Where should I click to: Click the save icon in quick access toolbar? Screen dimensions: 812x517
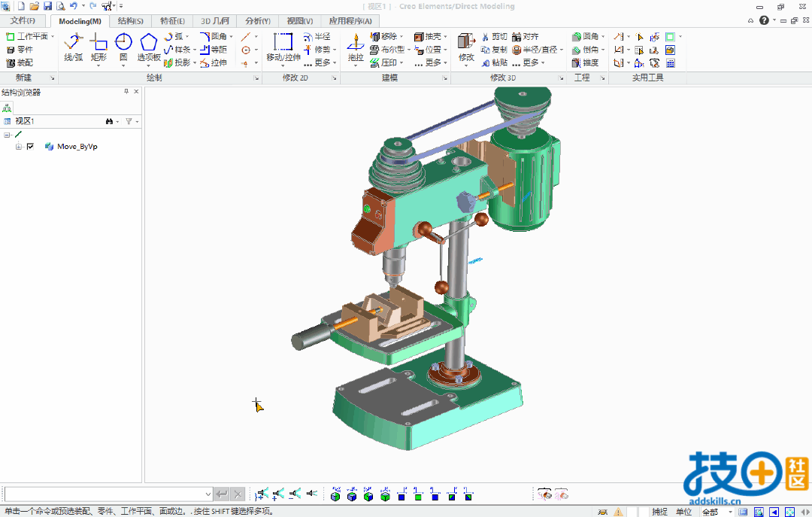pyautogui.click(x=47, y=6)
